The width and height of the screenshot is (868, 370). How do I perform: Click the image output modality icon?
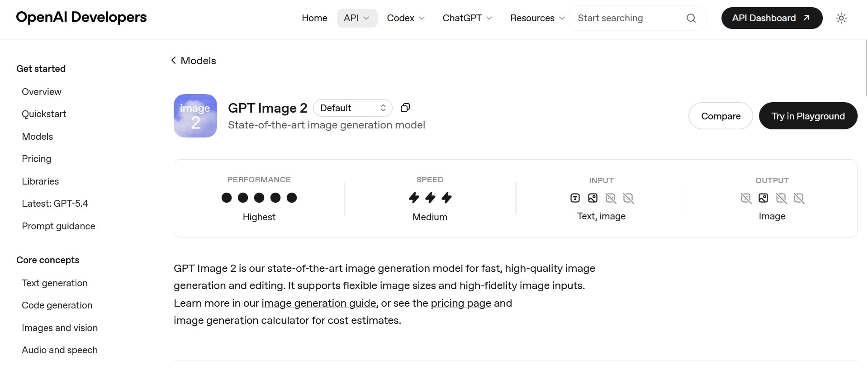(763, 198)
